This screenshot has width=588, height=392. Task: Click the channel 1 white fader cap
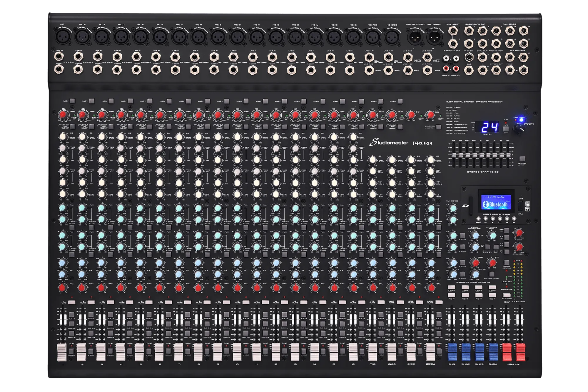click(62, 352)
